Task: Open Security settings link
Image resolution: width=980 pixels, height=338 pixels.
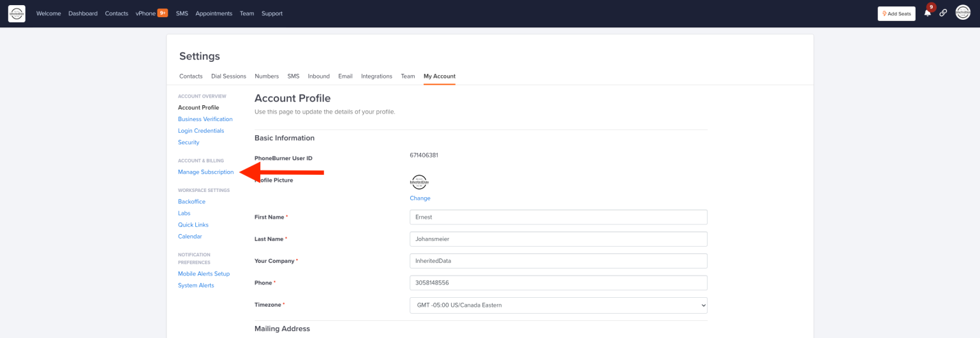Action: click(189, 142)
